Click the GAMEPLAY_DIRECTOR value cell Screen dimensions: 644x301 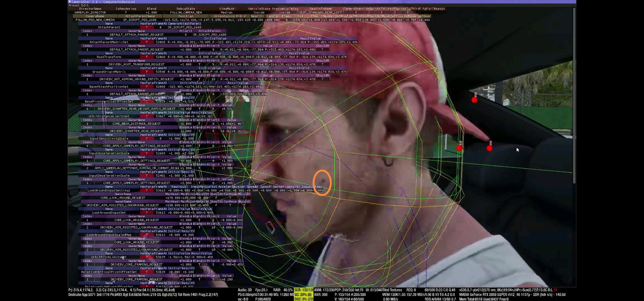90,12
